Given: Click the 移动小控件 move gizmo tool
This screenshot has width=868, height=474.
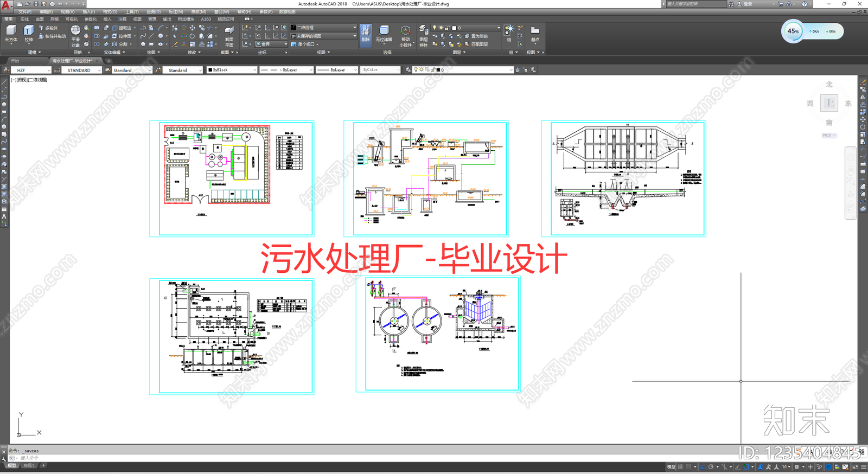Looking at the screenshot, I should [x=405, y=36].
